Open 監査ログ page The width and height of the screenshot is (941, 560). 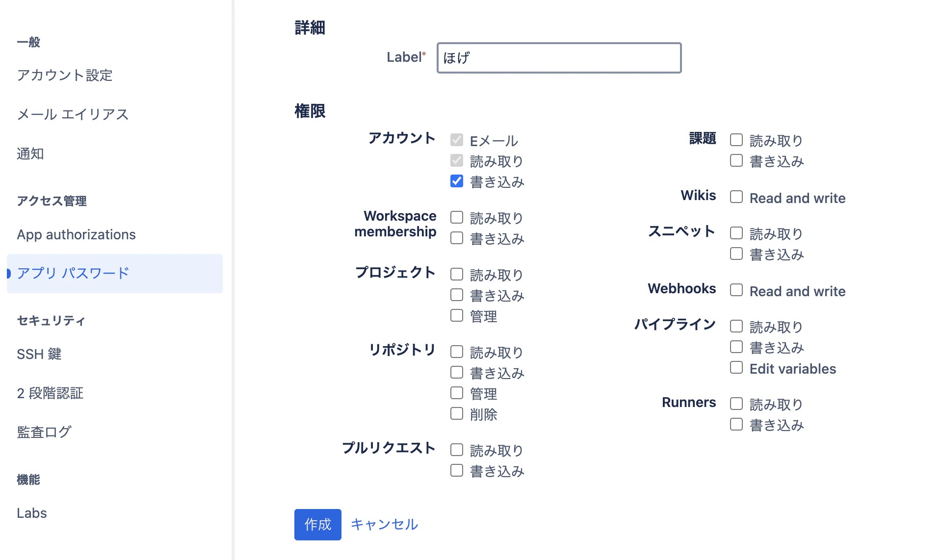[x=44, y=432]
